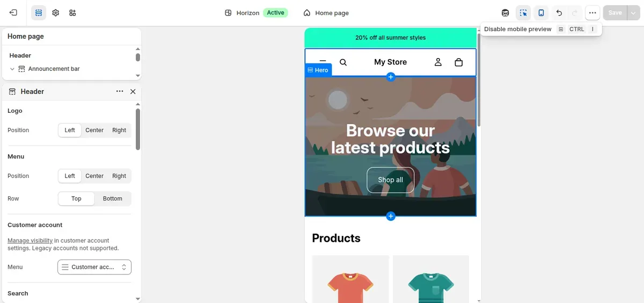The width and height of the screenshot is (644, 303).
Task: Click the Shop all button
Action: (x=390, y=180)
